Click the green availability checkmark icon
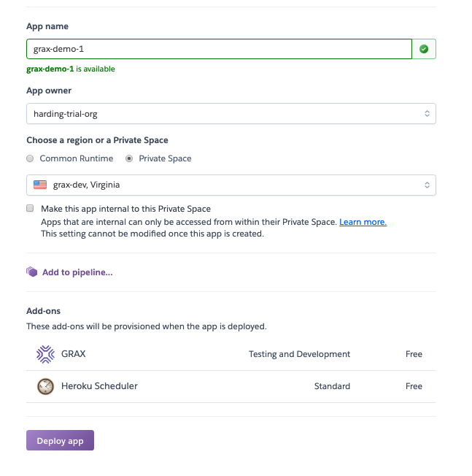Viewport: 472px width, 476px height. pos(424,50)
